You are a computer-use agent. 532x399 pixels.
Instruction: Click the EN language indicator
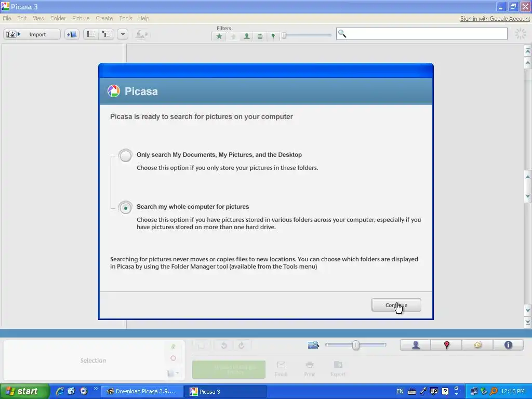pos(400,391)
